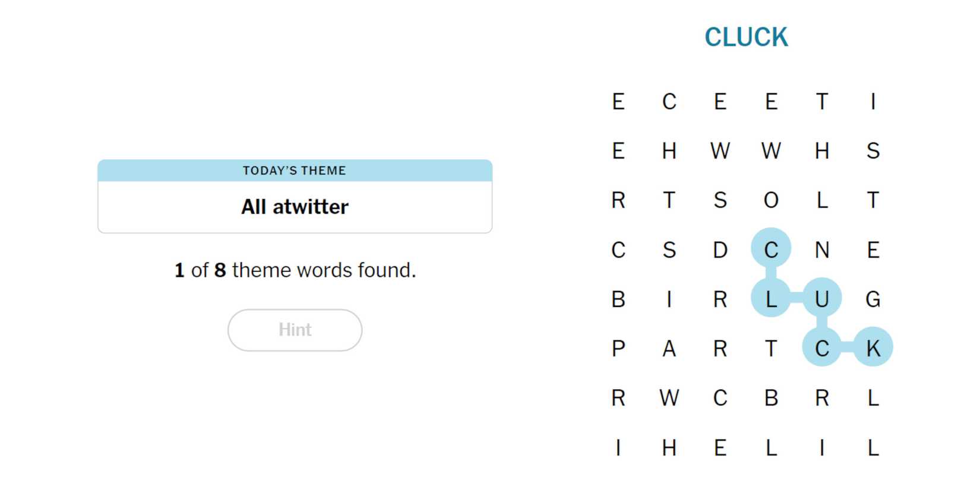Click the theme text All atwitter
This screenshot has height=490, width=980.
pyautogui.click(x=295, y=206)
